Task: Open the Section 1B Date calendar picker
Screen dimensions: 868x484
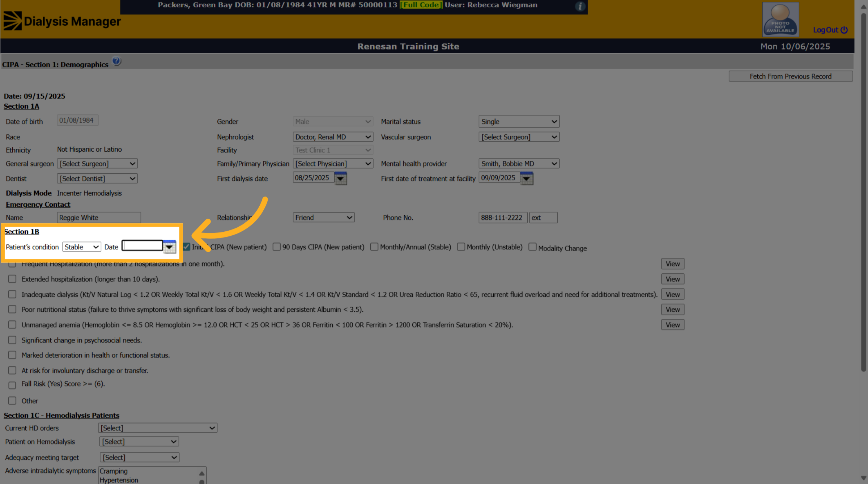Action: click(169, 247)
